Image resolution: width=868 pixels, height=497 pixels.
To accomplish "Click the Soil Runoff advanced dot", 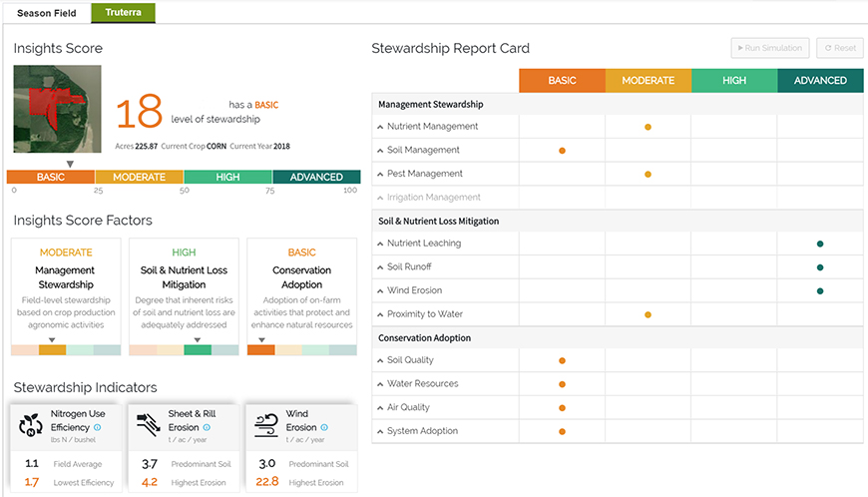I will pyautogui.click(x=819, y=267).
